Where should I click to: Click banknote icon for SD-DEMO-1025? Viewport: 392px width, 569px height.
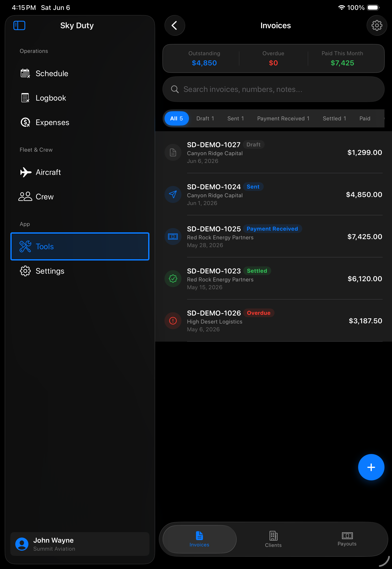click(173, 237)
